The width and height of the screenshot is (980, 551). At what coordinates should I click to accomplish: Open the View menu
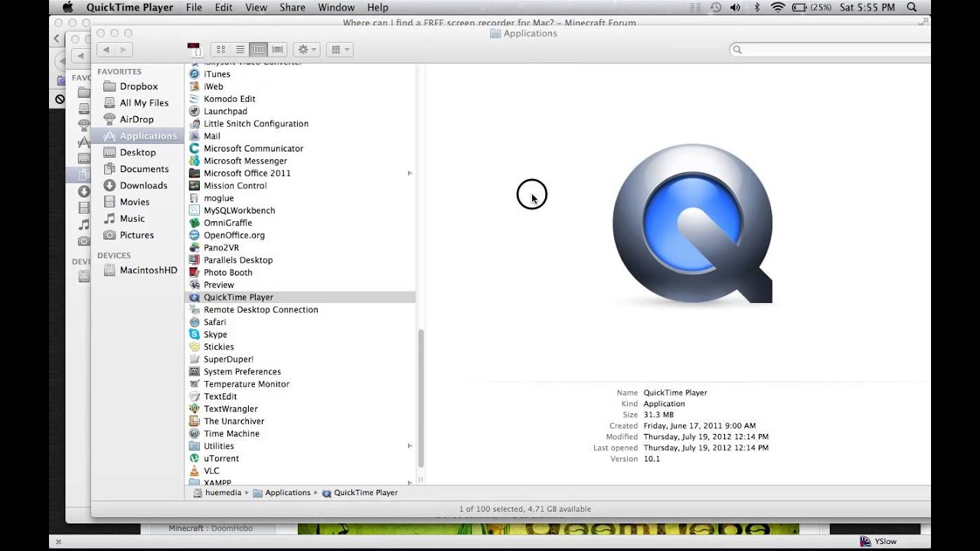tap(256, 7)
